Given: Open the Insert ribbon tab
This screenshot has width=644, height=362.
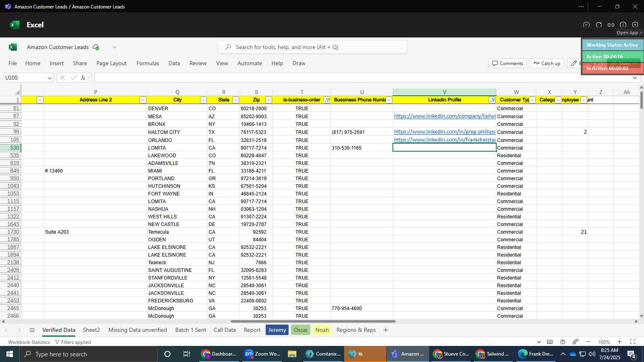Looking at the screenshot, I should coord(57,63).
